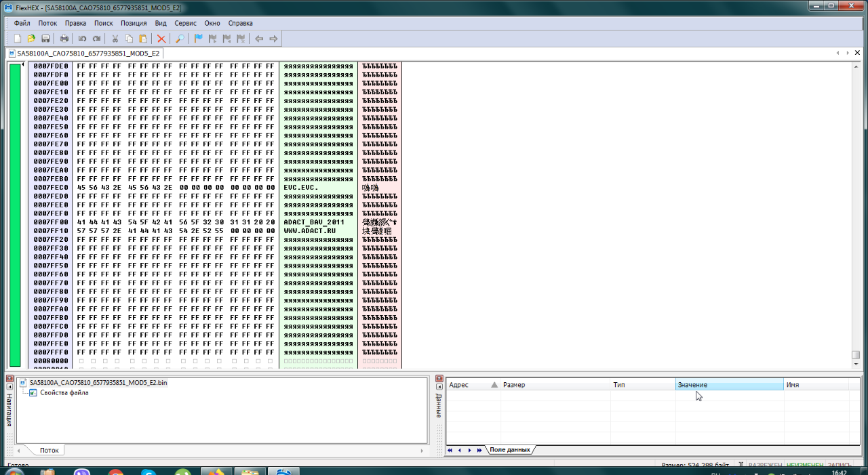Viewport: 868px width, 475px height.
Task: Save the file with the floppy icon
Action: pyautogui.click(x=45, y=39)
